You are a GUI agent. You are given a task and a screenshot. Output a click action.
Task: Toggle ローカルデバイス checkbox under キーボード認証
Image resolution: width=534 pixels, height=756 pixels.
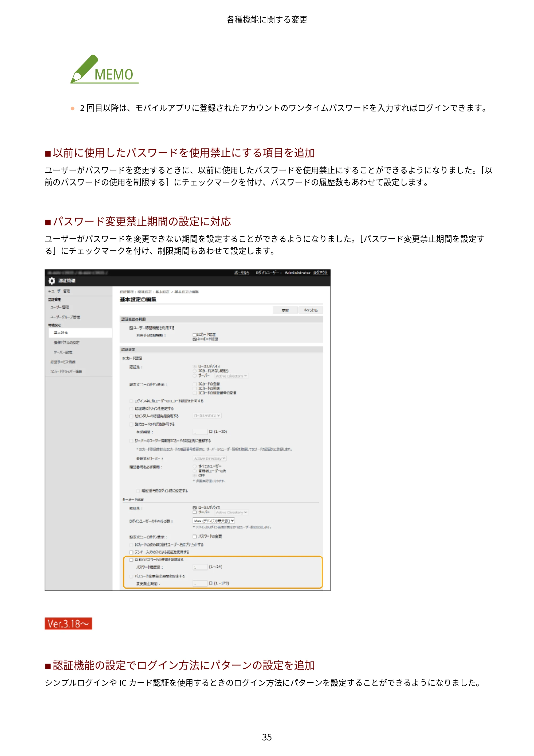point(195,508)
